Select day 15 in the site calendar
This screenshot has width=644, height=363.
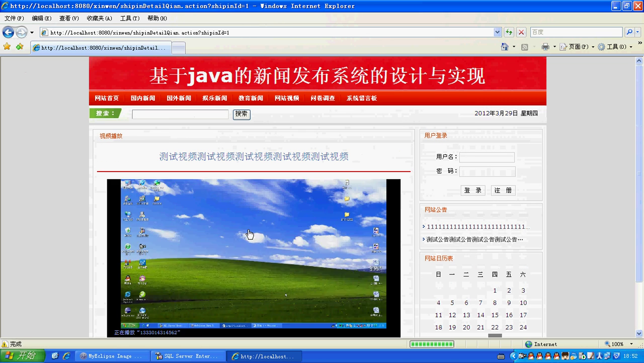click(x=495, y=315)
